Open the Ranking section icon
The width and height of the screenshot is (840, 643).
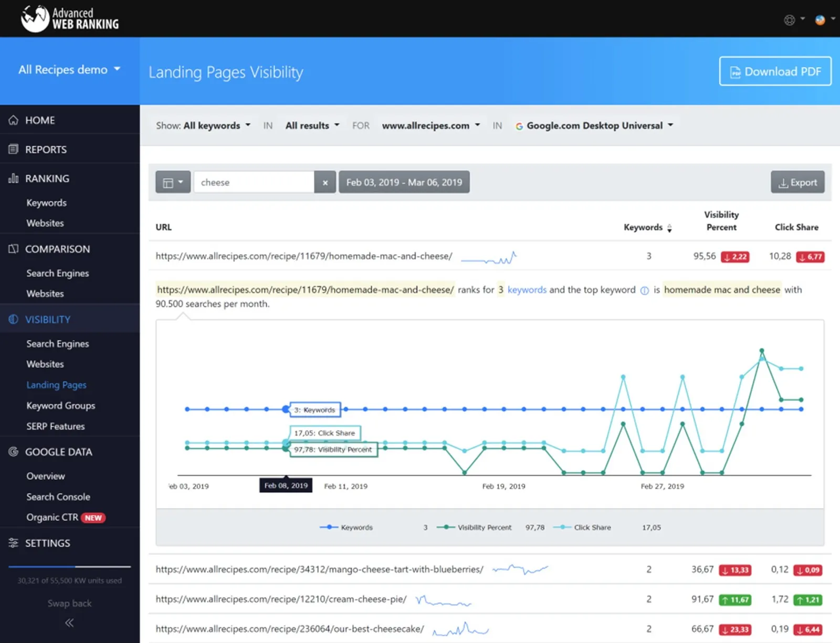click(13, 178)
